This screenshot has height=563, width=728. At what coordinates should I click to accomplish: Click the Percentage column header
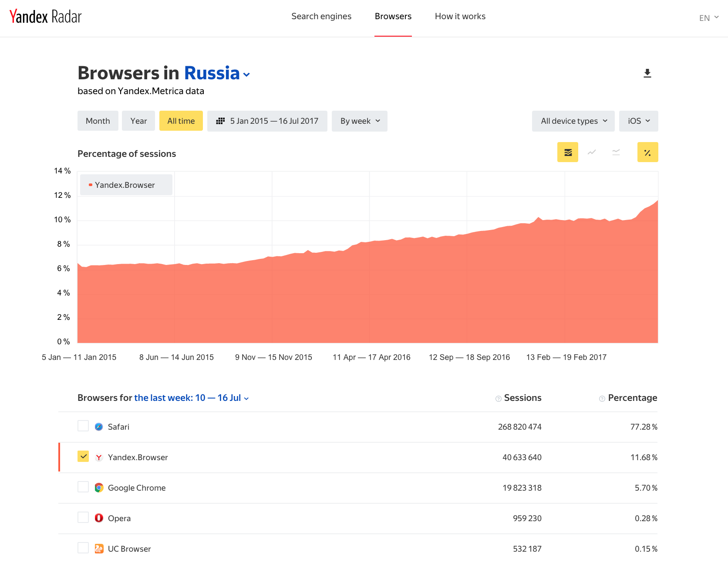633,398
